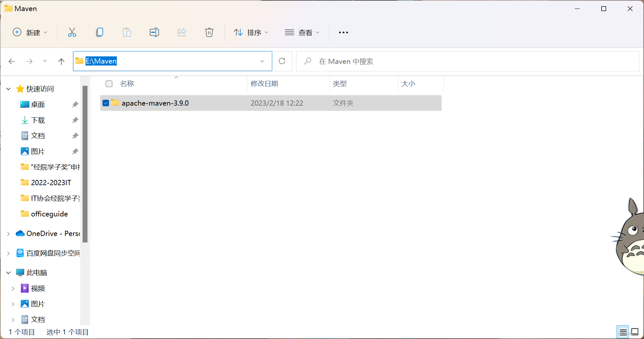Unpin 下载 using its pin icon

coord(75,120)
